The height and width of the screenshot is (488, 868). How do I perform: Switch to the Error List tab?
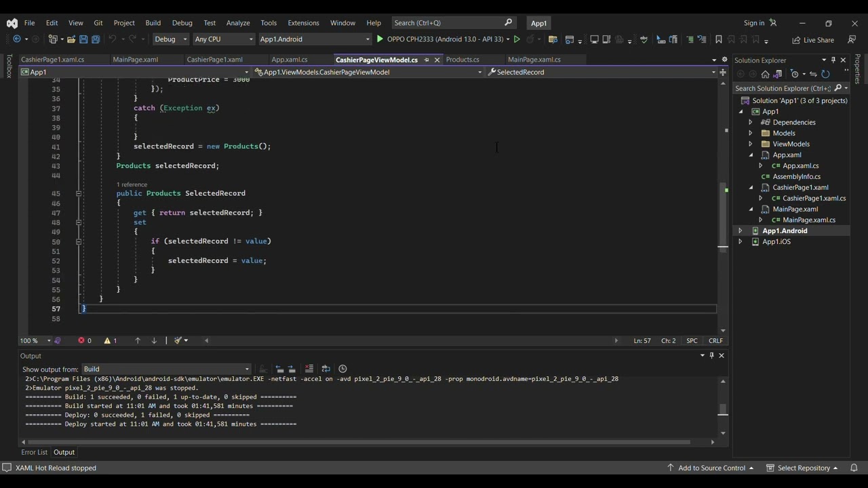pyautogui.click(x=35, y=452)
